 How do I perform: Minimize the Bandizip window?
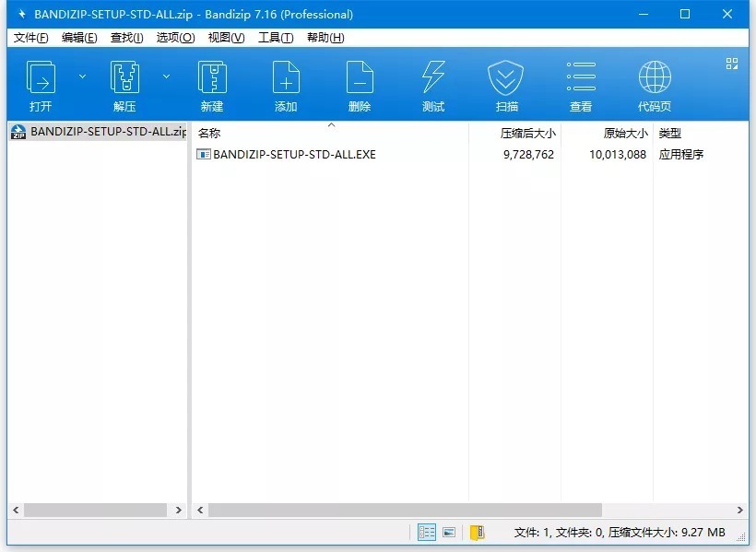644,14
